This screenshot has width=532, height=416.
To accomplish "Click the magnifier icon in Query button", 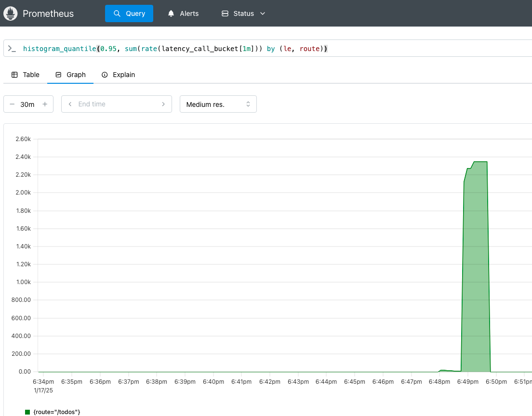I will tap(117, 13).
